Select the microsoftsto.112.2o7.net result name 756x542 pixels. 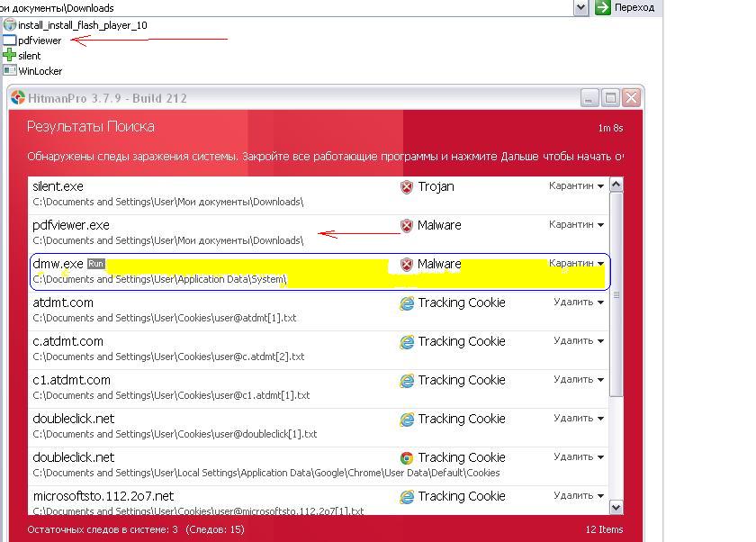click(x=103, y=496)
